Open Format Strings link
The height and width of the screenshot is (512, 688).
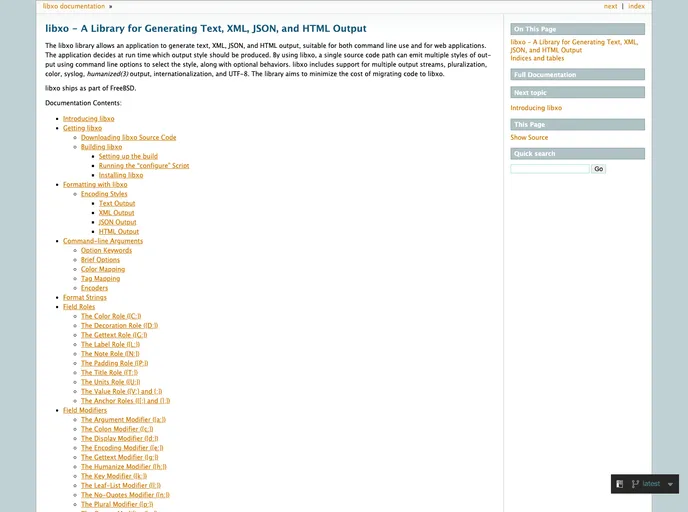(85, 297)
